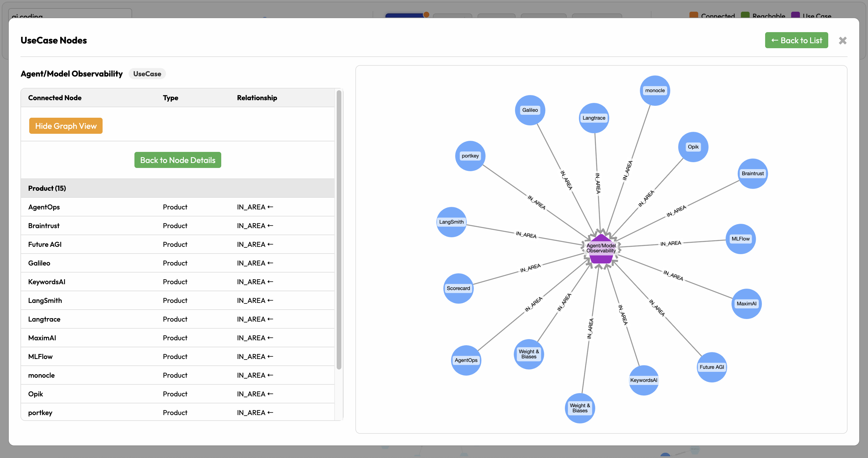The width and height of the screenshot is (868, 458).
Task: Click the UseCase type badge
Action: [147, 74]
